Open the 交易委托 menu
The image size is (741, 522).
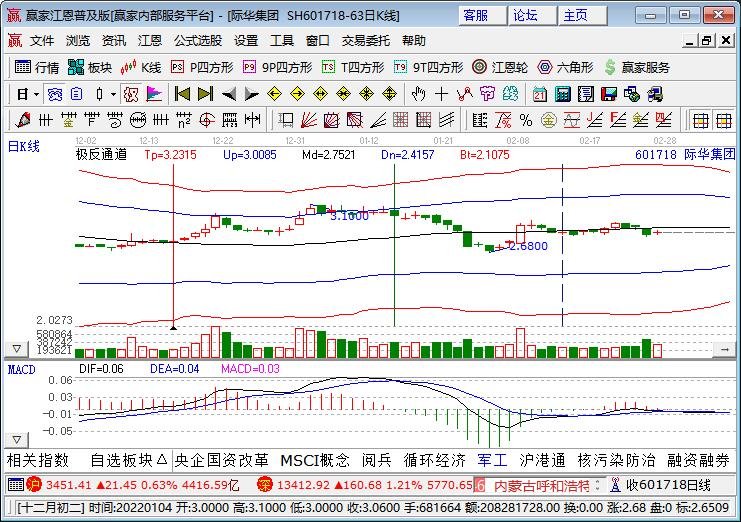coord(366,41)
